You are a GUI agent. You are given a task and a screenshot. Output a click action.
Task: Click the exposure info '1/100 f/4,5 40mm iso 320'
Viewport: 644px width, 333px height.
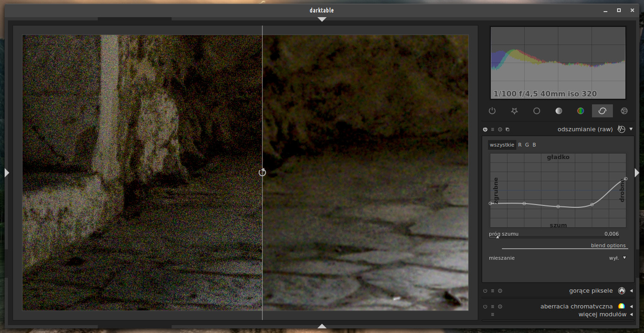coord(545,94)
